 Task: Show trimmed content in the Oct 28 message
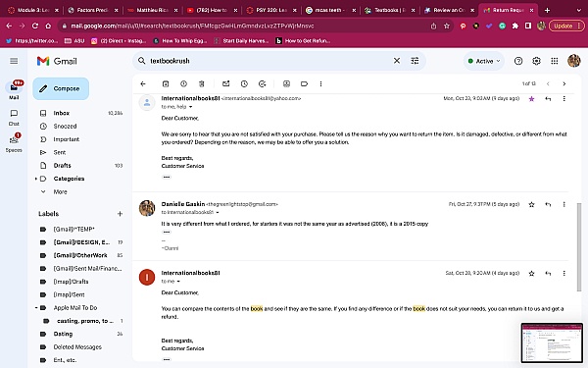click(167, 359)
